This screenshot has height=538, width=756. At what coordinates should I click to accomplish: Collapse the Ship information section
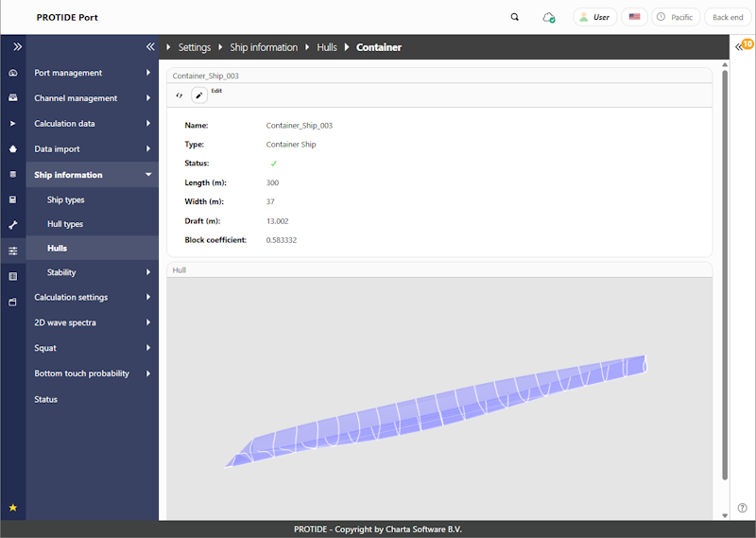[x=92, y=175]
